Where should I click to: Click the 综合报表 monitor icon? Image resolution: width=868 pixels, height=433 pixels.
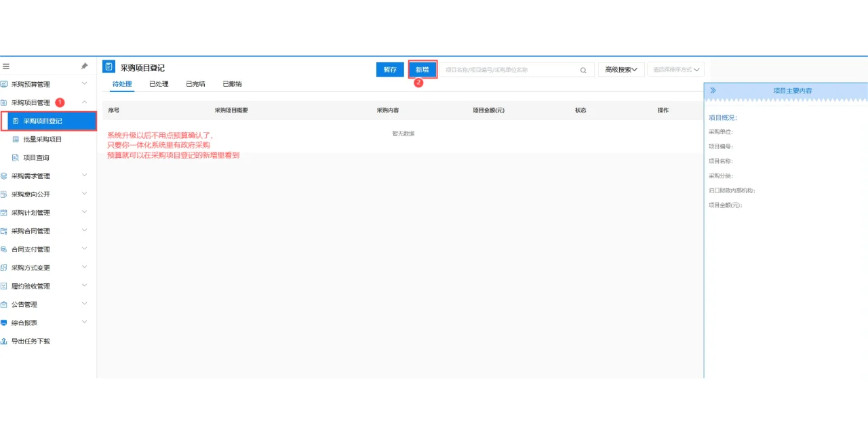4,323
